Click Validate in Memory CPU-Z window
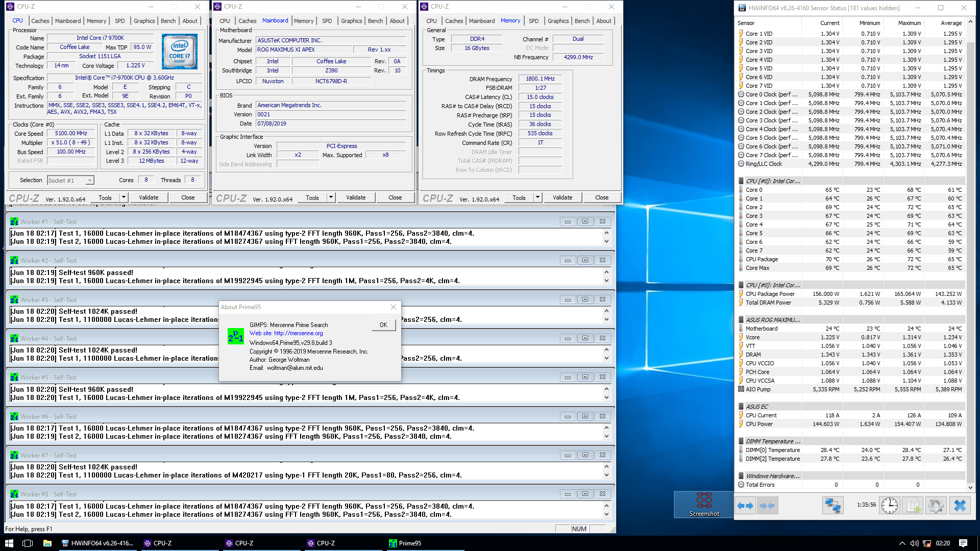 (x=562, y=197)
